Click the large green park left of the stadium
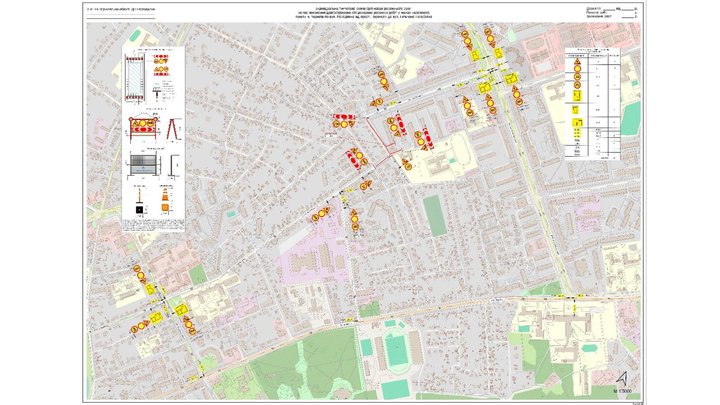 point(307,361)
